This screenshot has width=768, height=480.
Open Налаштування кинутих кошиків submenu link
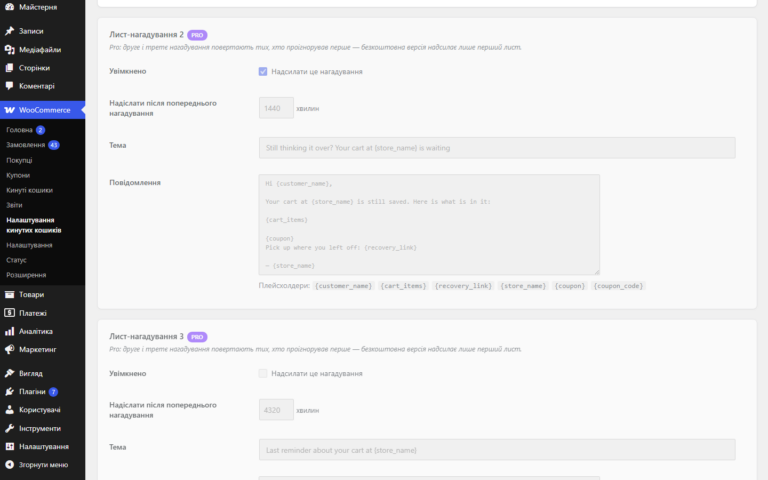(34, 225)
